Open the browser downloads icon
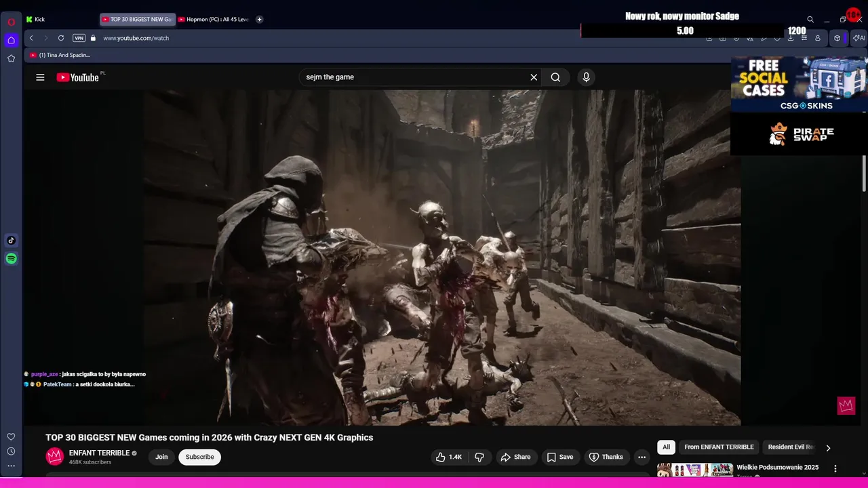The image size is (868, 488). pyautogui.click(x=791, y=38)
